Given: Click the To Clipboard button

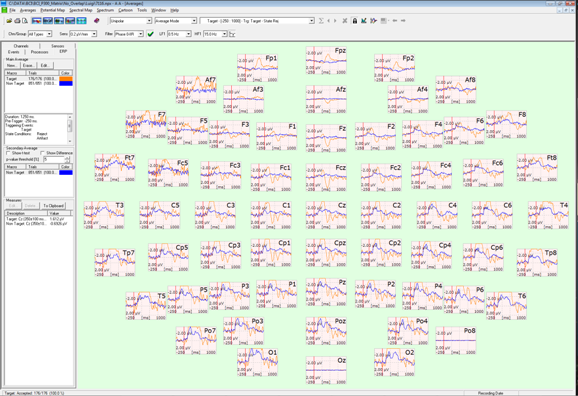Looking at the screenshot, I should (53, 206).
